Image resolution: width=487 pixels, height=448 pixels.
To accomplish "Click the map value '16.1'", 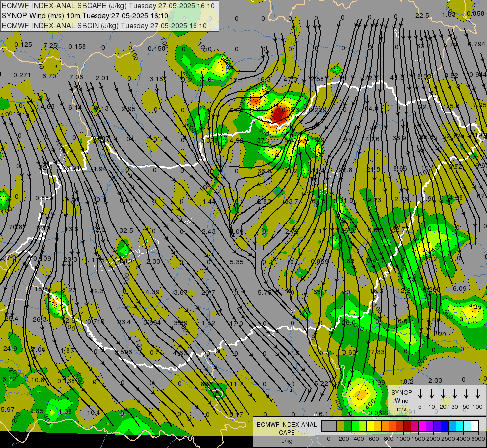I will click(322, 414).
